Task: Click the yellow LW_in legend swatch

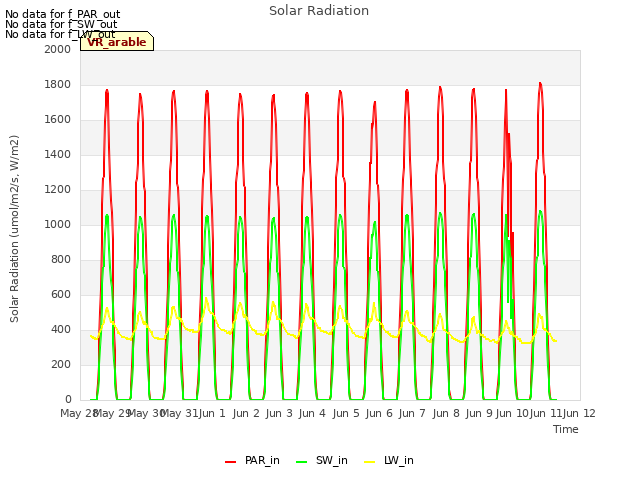Action: [x=369, y=462]
